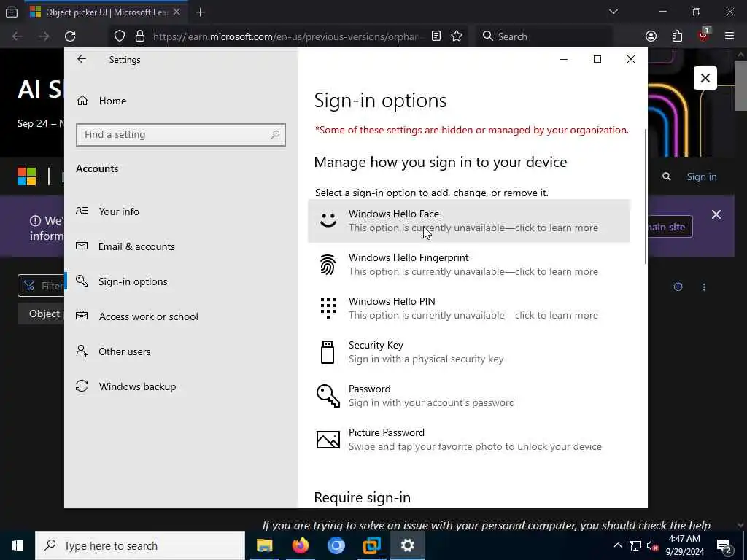Screen dimensions: 747x560
Task: Go back with the Settings back arrow
Action: pos(82,59)
